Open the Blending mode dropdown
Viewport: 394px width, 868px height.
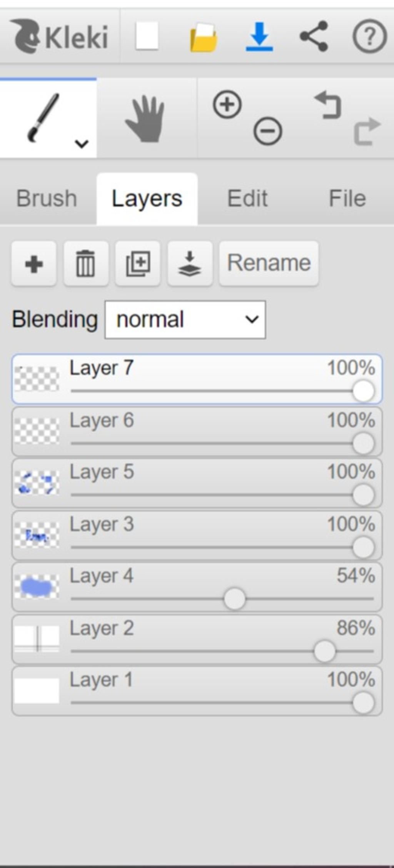tap(185, 320)
